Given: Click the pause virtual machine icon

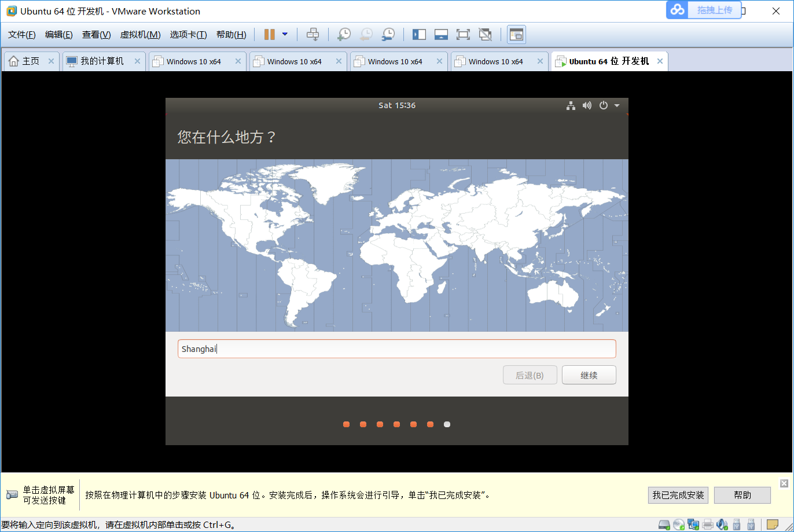Looking at the screenshot, I should pyautogui.click(x=269, y=35).
